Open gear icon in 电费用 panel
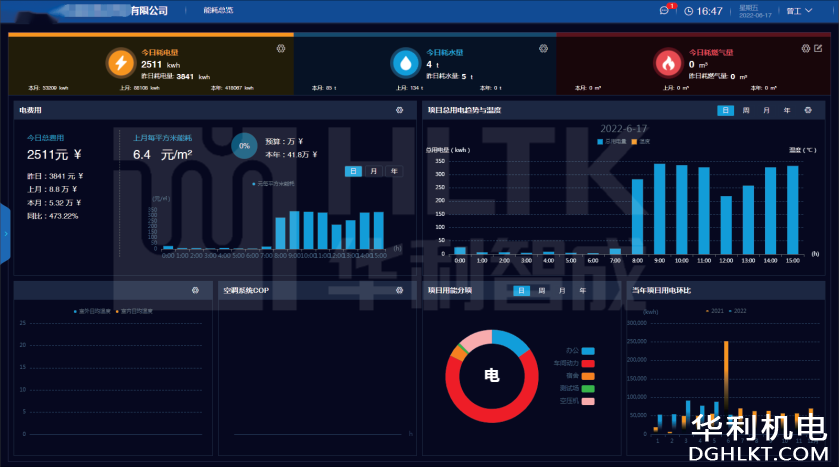 [399, 110]
